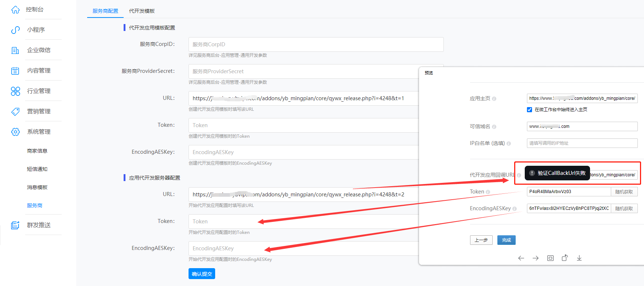644x286 pixels.
Task: Open 群发推送 menu item
Action: click(x=39, y=225)
